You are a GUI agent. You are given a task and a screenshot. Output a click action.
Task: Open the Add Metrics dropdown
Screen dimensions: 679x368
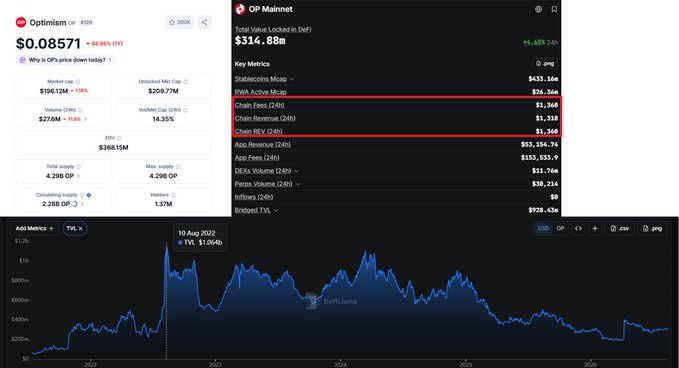(35, 228)
